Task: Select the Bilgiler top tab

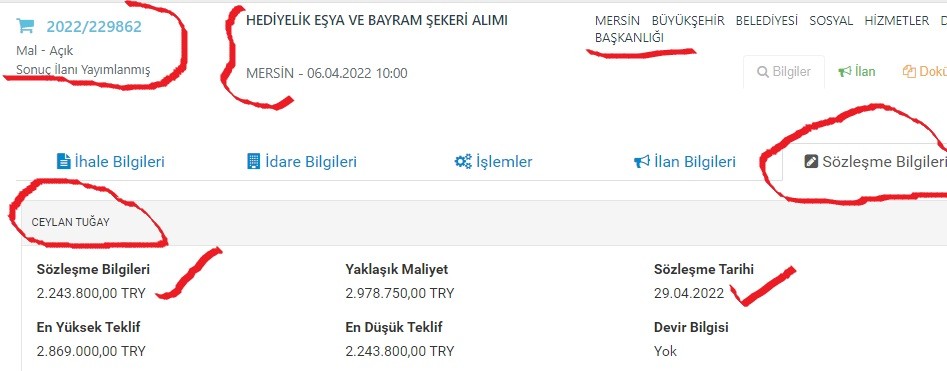Action: pyautogui.click(x=784, y=71)
